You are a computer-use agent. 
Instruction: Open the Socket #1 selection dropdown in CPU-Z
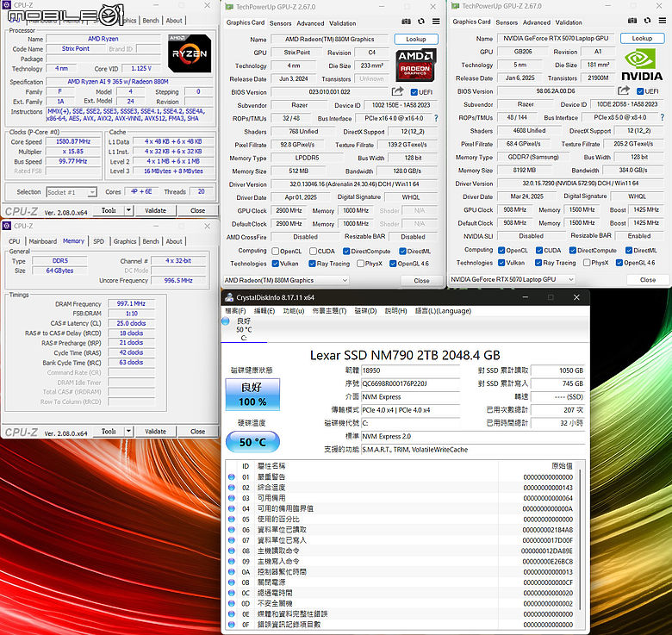coord(72,192)
